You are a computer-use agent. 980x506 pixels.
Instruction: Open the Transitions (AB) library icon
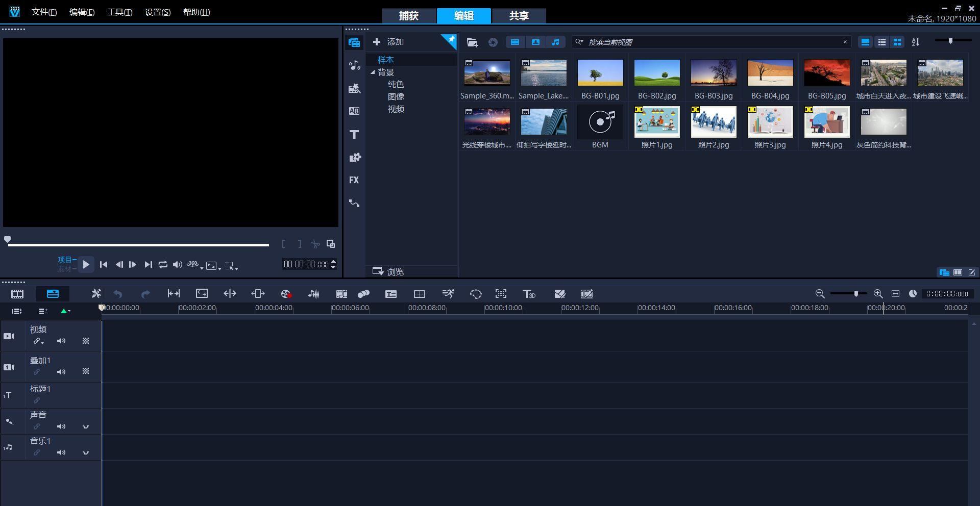(354, 111)
